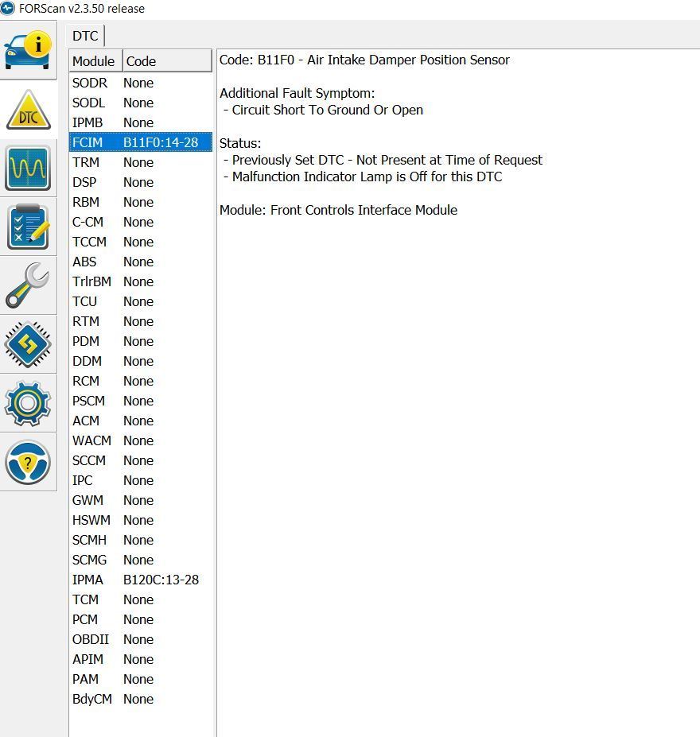Open the settings gear icon
This screenshot has height=737, width=700.
coord(28,403)
